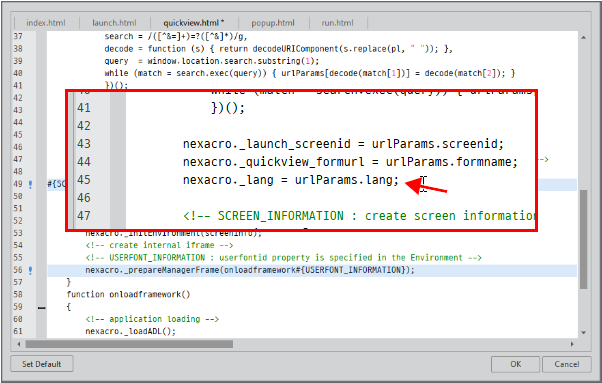The height and width of the screenshot is (383, 602).
Task: Click the horizontal scrollbar thumb
Action: pos(129,344)
